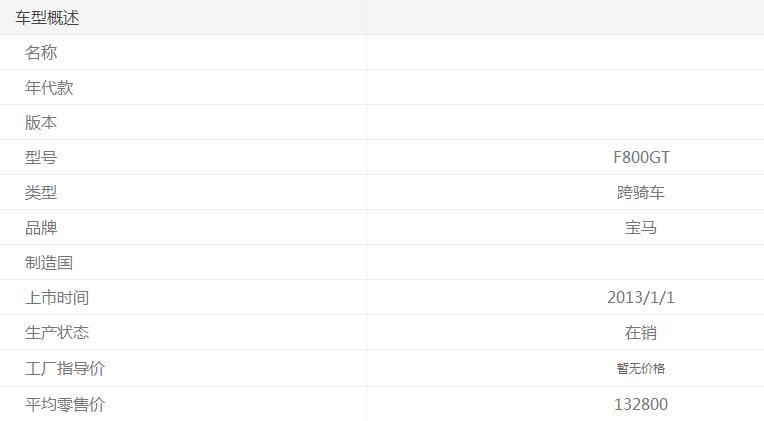
Task: Click the 类型 row label
Action: [x=41, y=193]
